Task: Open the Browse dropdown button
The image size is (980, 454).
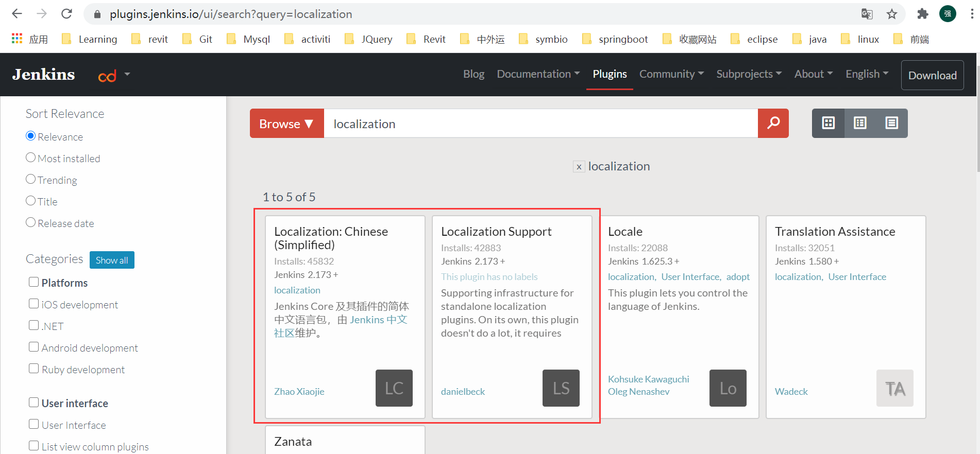Action: pyautogui.click(x=287, y=123)
